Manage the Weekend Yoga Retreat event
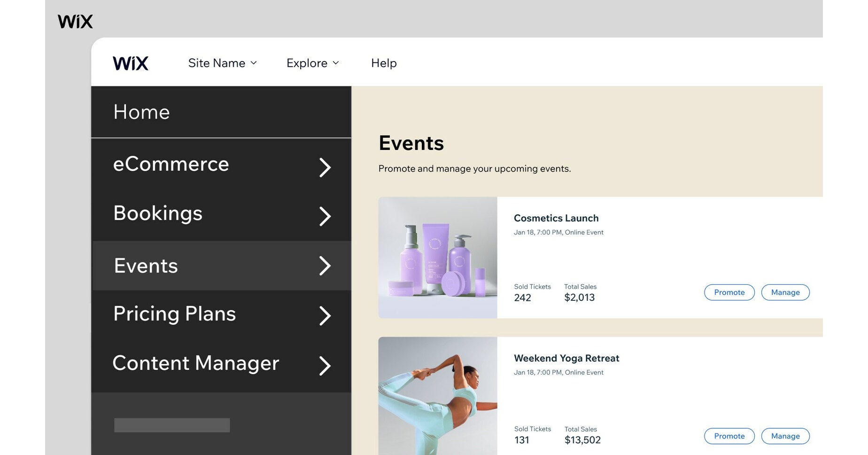868x455 pixels. point(785,436)
